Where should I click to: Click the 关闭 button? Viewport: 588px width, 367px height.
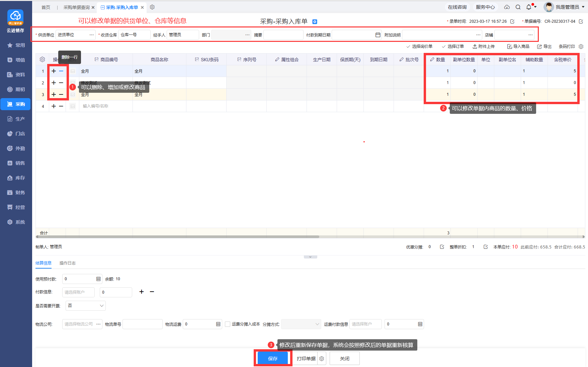344,359
